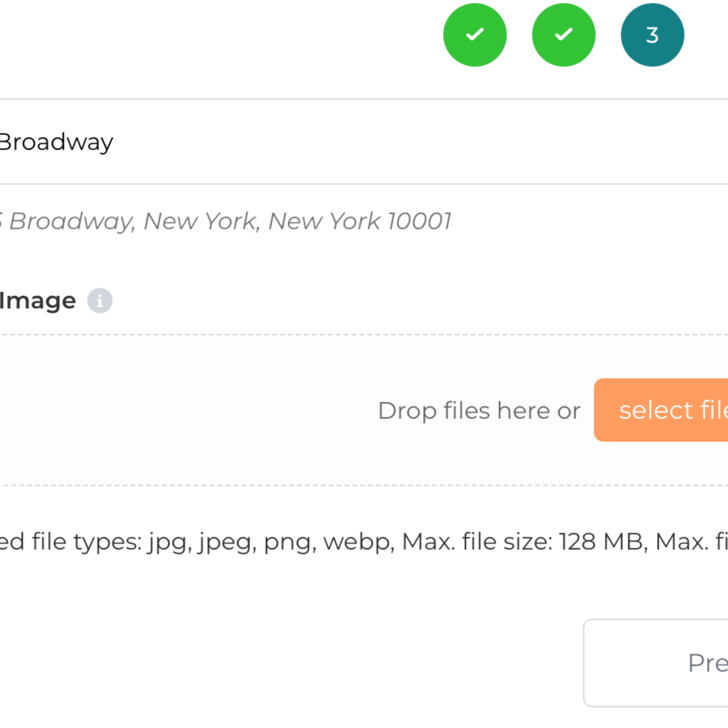The image size is (728, 728).
Task: Click the white checkmark in the first step
Action: pyautogui.click(x=475, y=34)
